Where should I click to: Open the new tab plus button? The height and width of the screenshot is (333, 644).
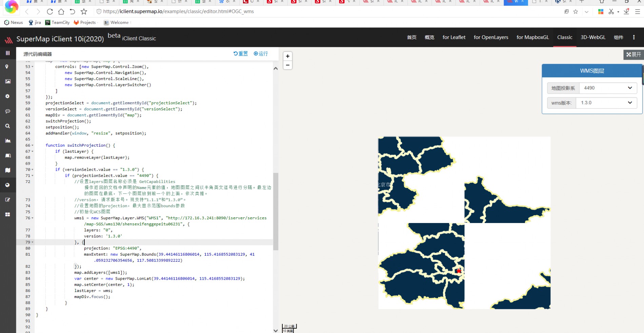click(582, 2)
